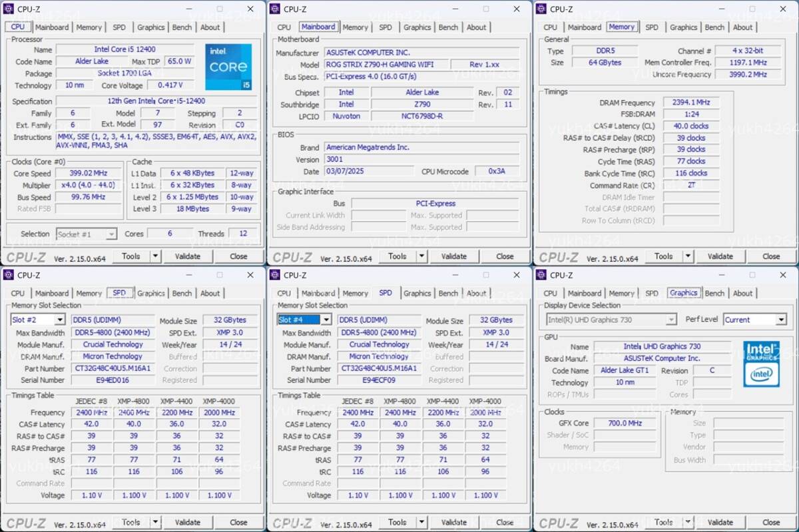This screenshot has height=532, width=799.
Task: Click the Level 3 cache 18 MBytes value
Action: point(192,209)
